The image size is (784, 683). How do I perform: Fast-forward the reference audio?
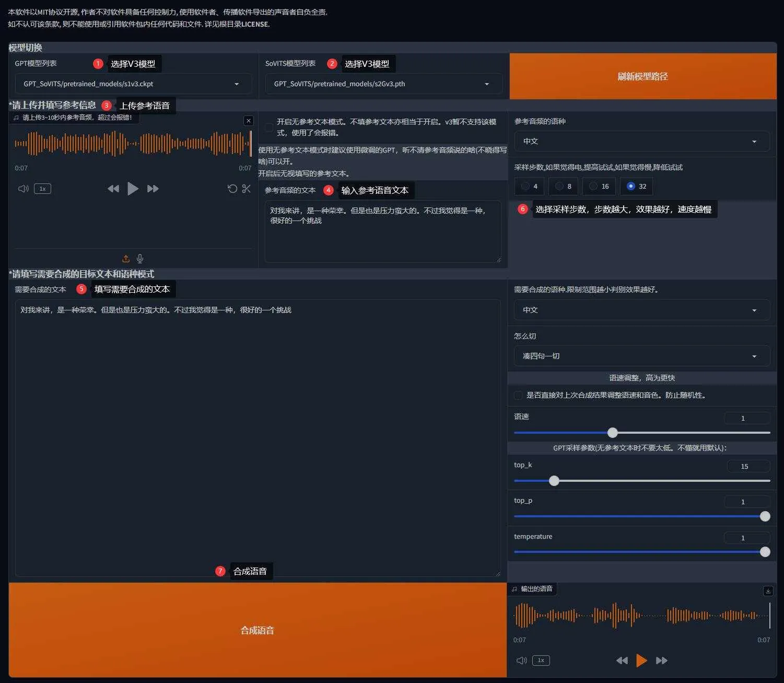coord(153,189)
